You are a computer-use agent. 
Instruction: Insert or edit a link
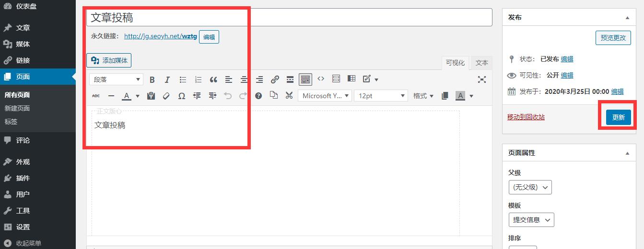pos(275,79)
